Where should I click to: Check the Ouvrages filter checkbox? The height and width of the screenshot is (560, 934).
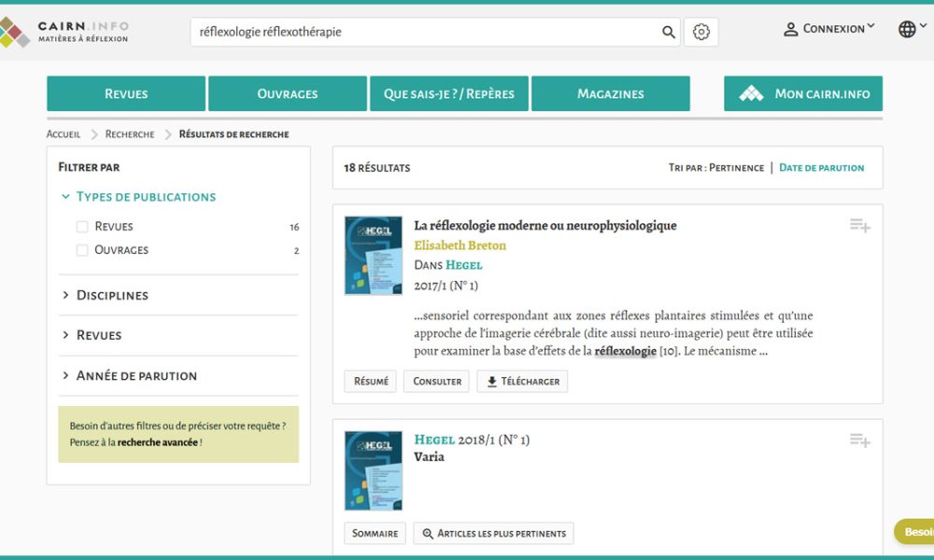tap(81, 250)
